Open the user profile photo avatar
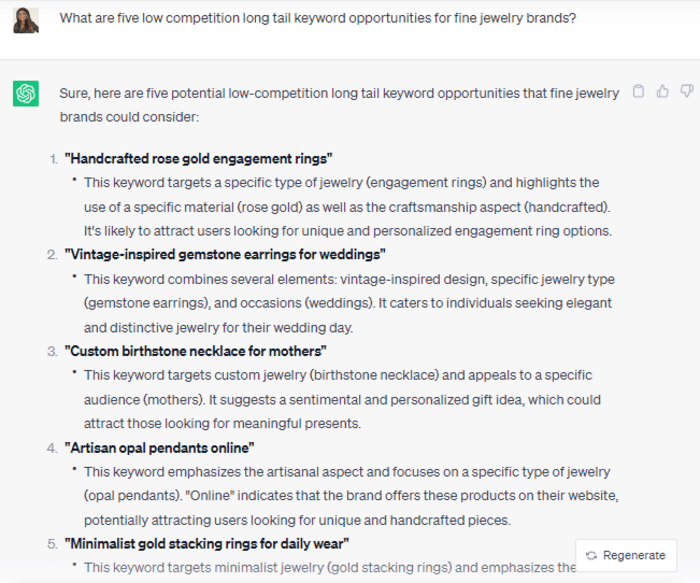This screenshot has height=583, width=700. click(x=26, y=20)
